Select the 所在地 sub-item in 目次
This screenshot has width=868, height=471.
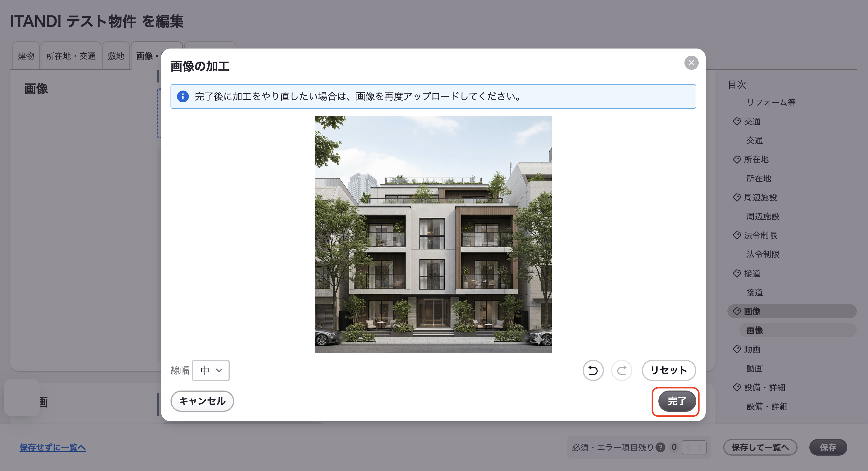pyautogui.click(x=758, y=178)
